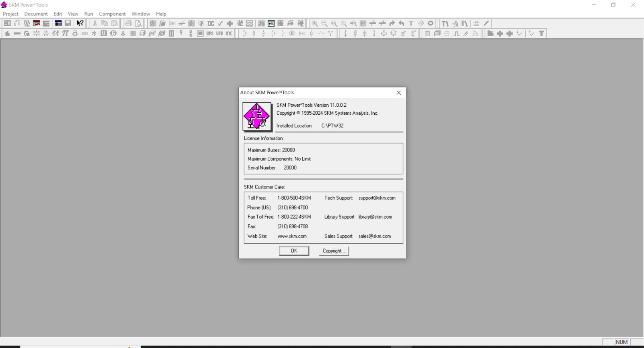644x348 pixels.
Task: Click the sales@skm.com email address
Action: [x=375, y=236]
